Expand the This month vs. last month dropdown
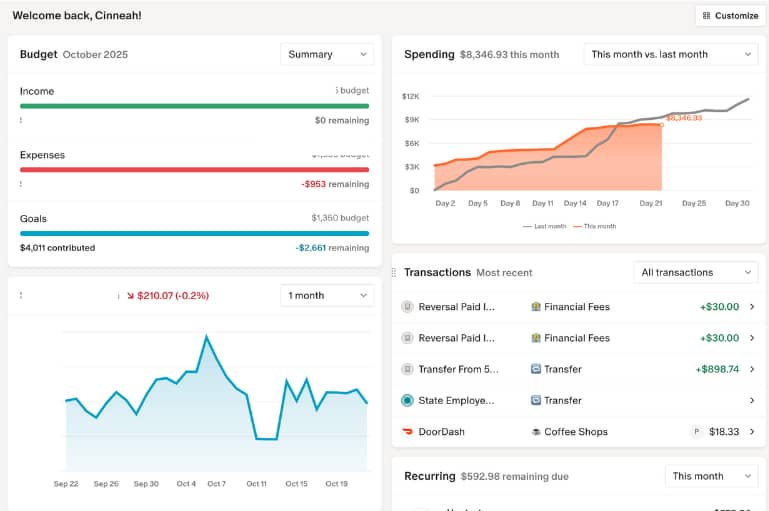The image size is (769, 511). [x=670, y=55]
